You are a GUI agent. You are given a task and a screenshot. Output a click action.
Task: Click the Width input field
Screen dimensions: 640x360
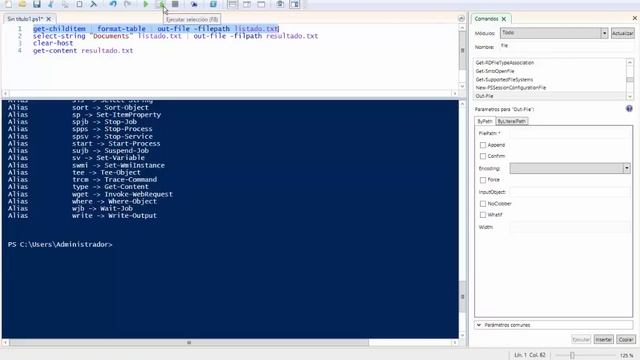[x=570, y=227]
